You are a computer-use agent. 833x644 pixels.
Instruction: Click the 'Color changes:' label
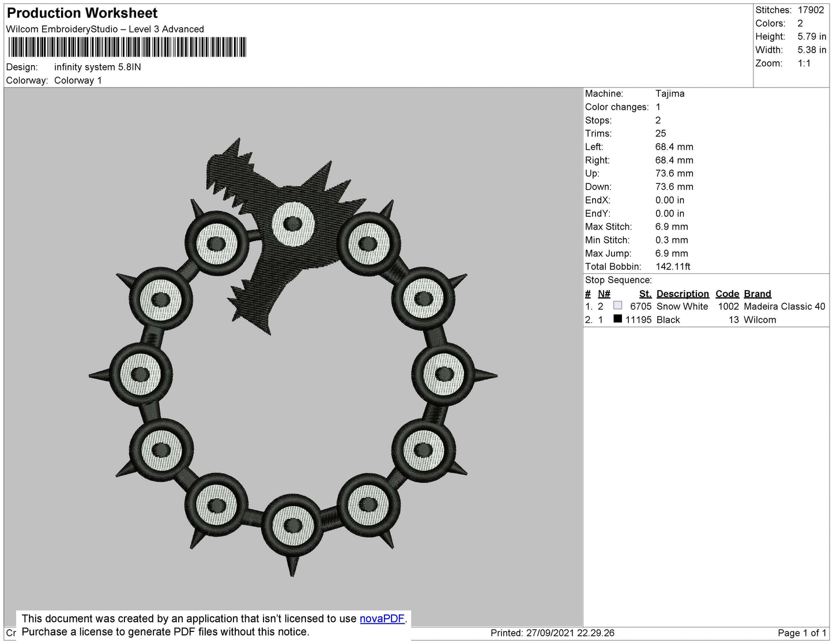coord(617,107)
